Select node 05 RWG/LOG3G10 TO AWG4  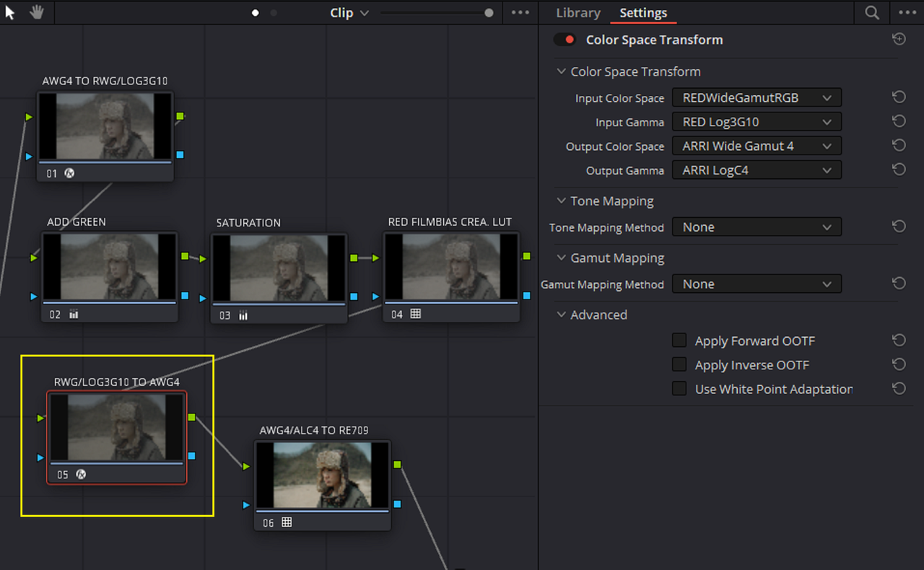[117, 437]
